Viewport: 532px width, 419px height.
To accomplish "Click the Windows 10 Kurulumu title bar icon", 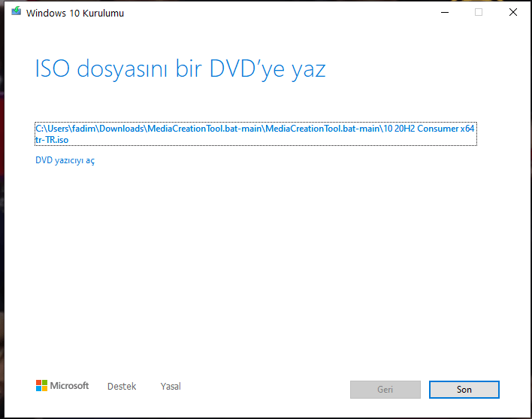I will (x=16, y=11).
